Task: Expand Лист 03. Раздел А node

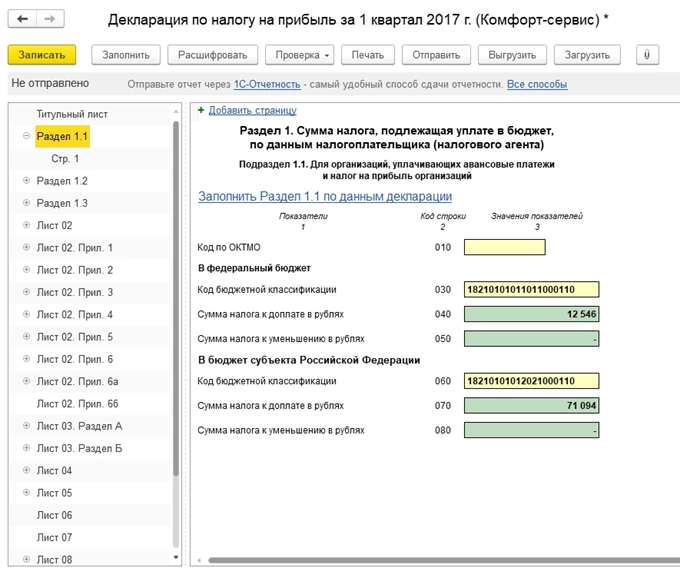Action: coord(26,426)
